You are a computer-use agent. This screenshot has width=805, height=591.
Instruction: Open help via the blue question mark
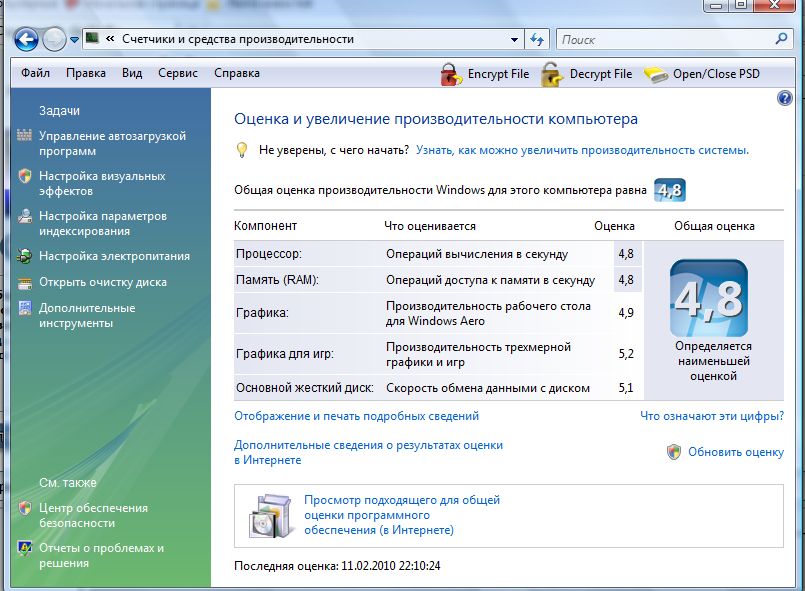pos(785,98)
